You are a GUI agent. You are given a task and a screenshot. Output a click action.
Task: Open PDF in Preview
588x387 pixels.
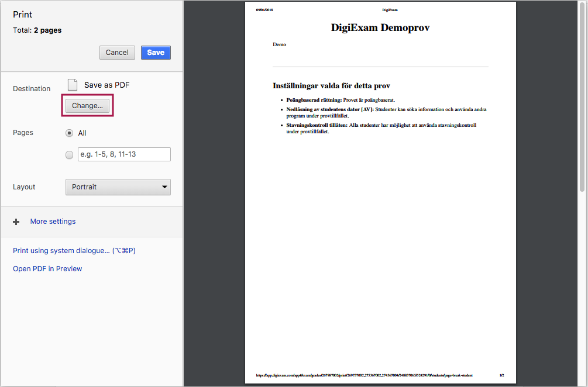47,268
